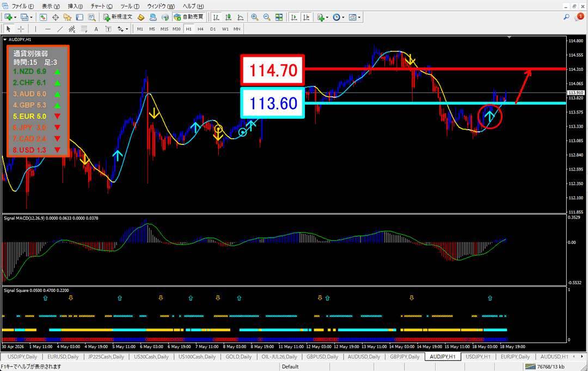
Task: Toggle chart shift
Action: coord(307,17)
